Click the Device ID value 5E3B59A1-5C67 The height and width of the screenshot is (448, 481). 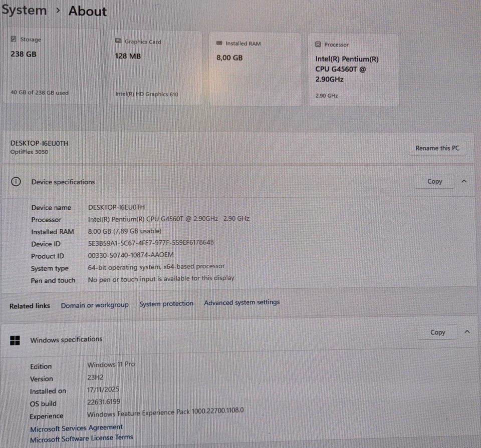tap(151, 243)
